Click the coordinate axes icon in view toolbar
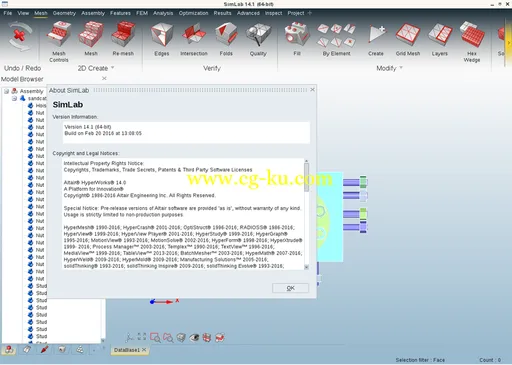 129,337
